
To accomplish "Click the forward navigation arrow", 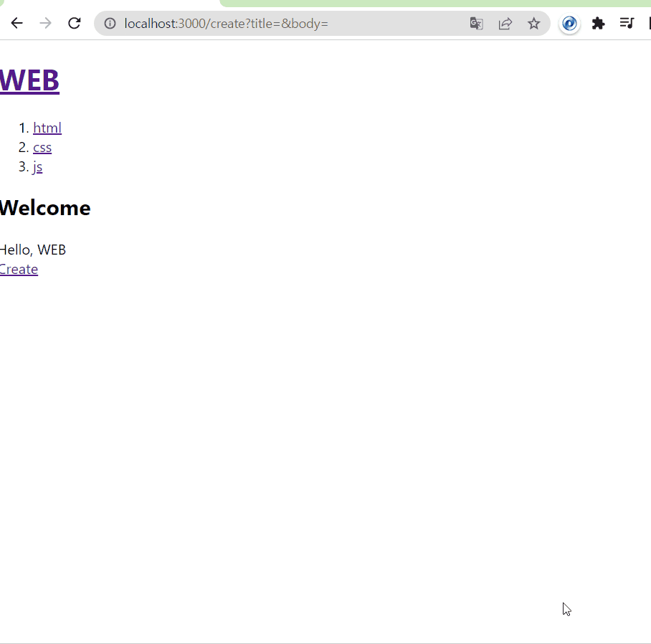I will point(46,23).
